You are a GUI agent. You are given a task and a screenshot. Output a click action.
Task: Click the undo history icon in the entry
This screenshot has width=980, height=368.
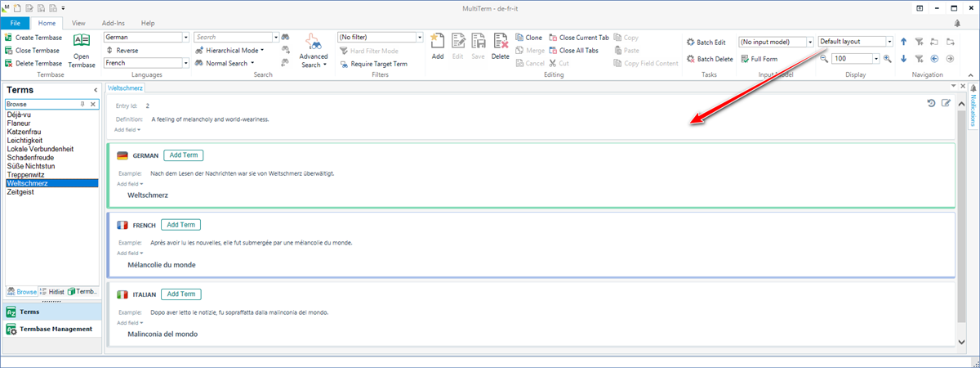[932, 102]
